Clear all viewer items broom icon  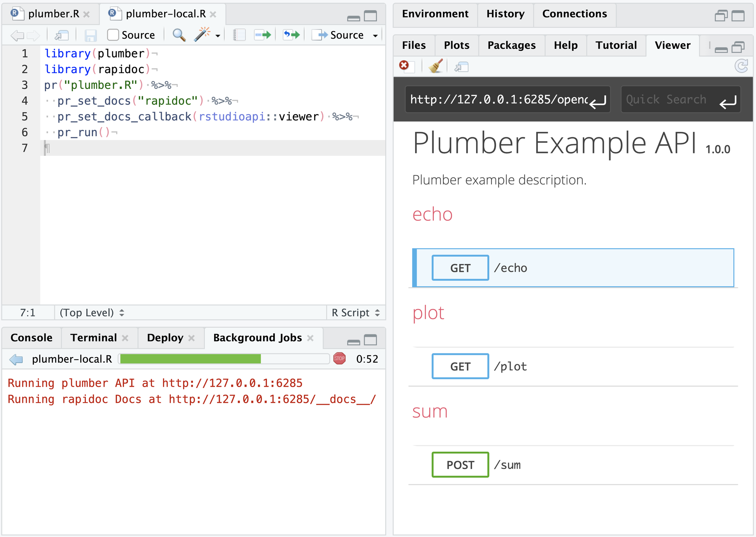click(435, 66)
